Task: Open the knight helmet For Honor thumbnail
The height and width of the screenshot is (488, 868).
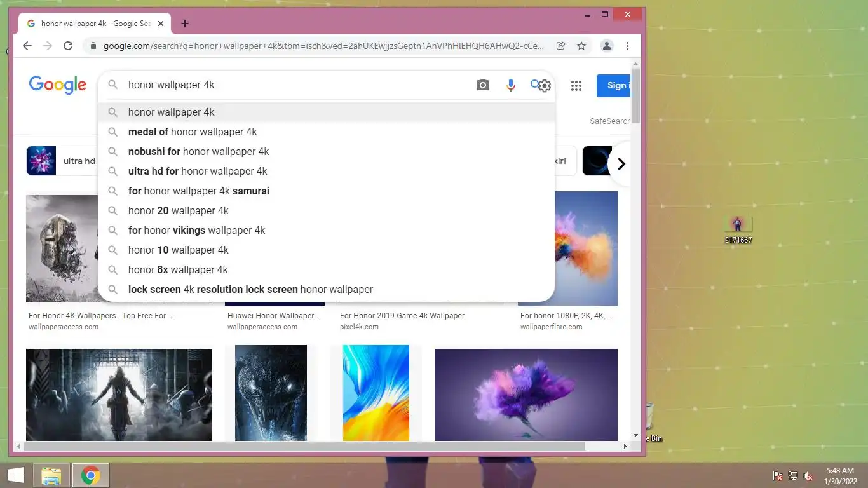Action: 62,248
